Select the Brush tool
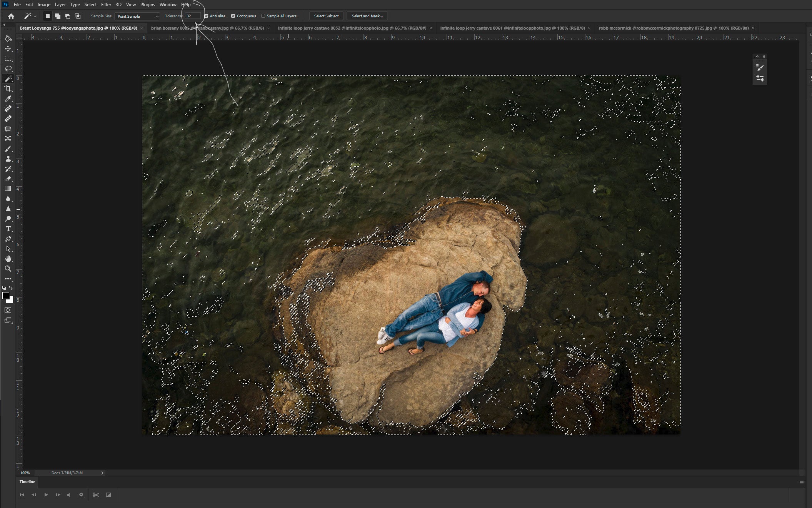812x508 pixels. (8, 149)
